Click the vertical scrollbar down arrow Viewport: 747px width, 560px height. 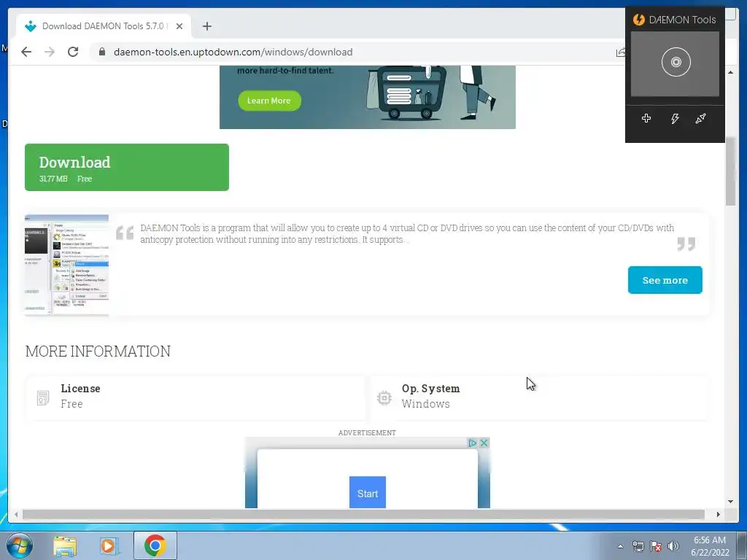[730, 502]
